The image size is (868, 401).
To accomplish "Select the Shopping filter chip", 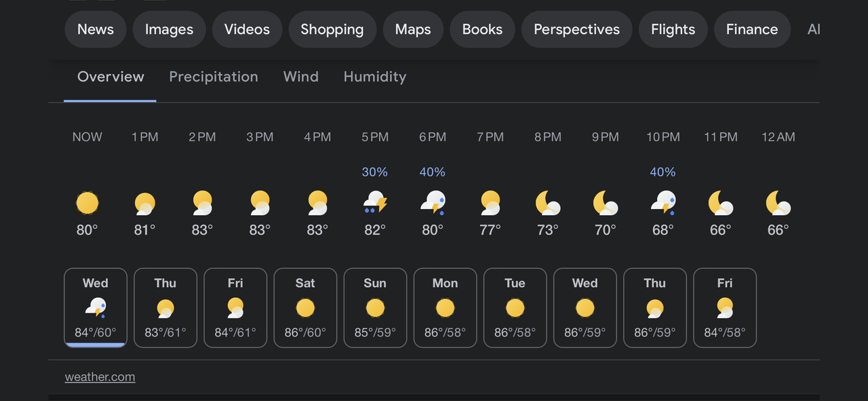I will pyautogui.click(x=332, y=29).
